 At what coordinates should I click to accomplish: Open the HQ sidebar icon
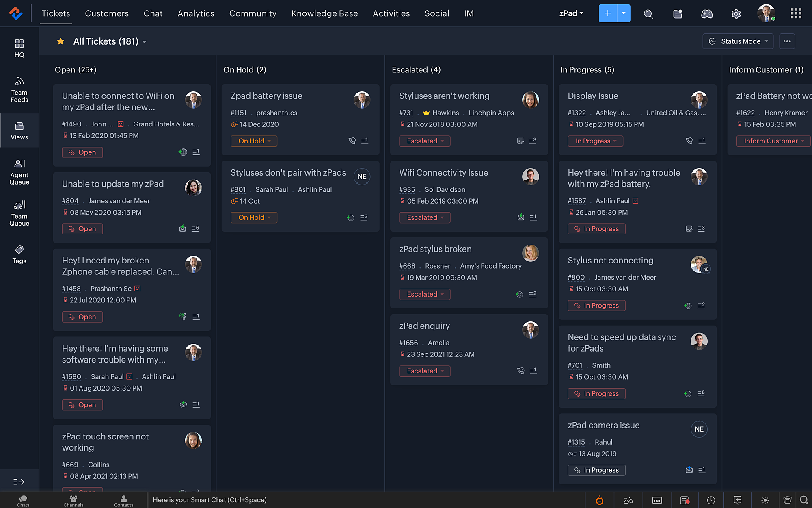(x=19, y=48)
